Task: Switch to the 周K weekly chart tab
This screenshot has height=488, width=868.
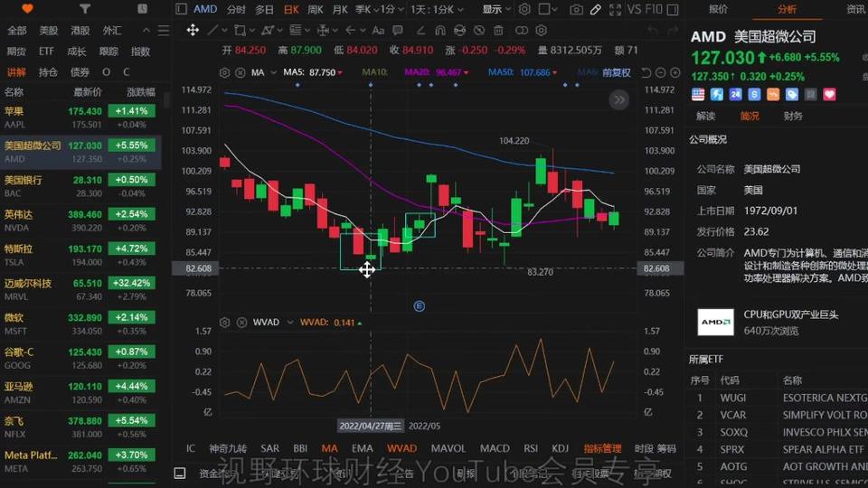Action: (x=315, y=9)
